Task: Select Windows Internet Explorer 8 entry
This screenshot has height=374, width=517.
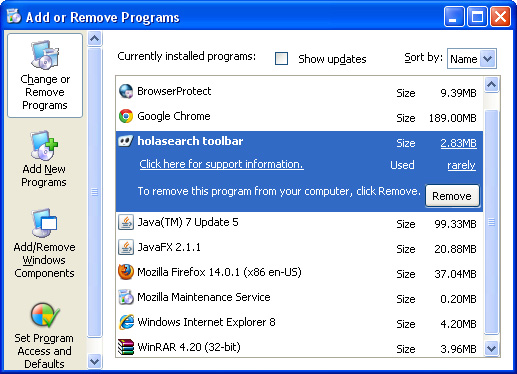Action: coord(299,323)
